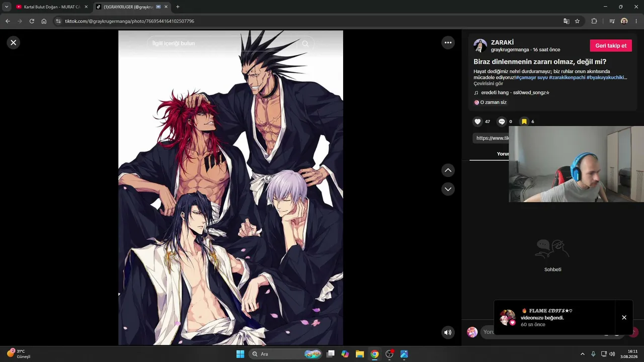Close the TikTok photo viewer
This screenshot has height=362, width=644.
click(x=14, y=43)
